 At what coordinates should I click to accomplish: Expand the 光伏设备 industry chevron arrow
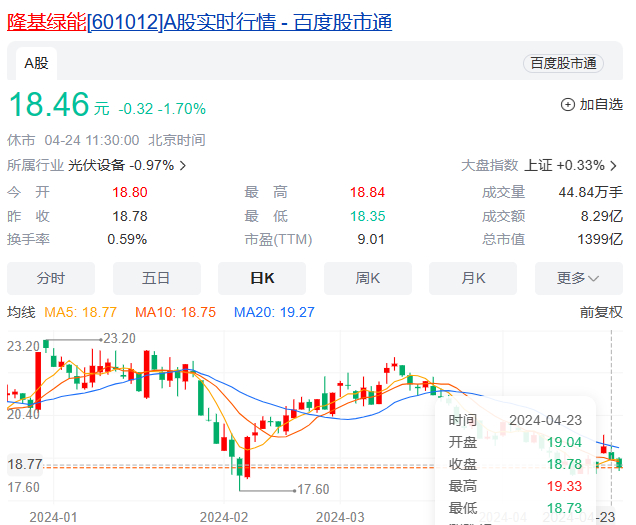click(183, 166)
